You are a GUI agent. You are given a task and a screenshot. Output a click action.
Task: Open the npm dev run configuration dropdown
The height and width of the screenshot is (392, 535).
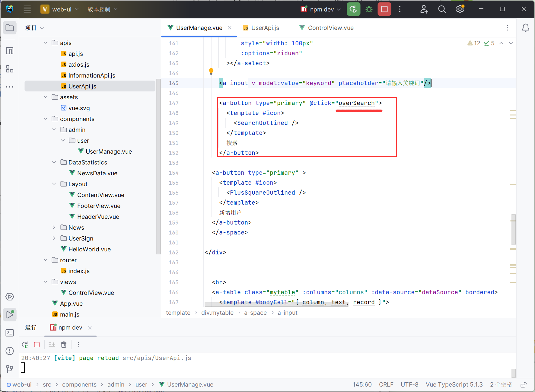coord(321,9)
